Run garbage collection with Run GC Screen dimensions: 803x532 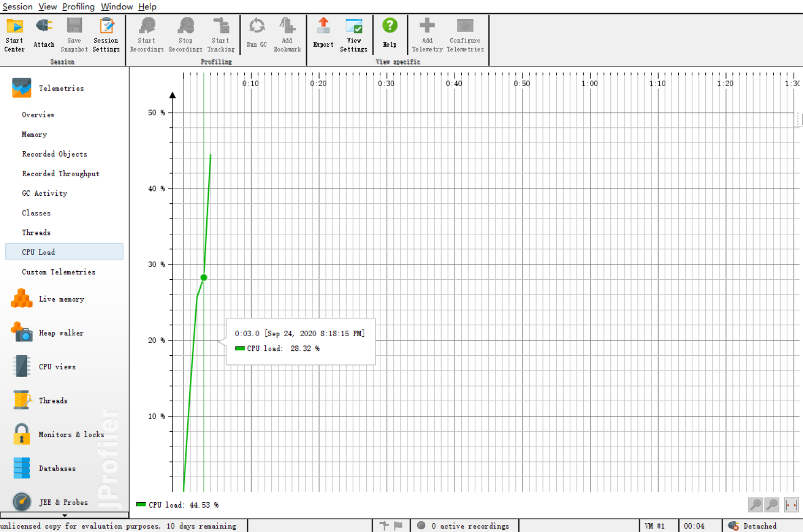click(257, 33)
